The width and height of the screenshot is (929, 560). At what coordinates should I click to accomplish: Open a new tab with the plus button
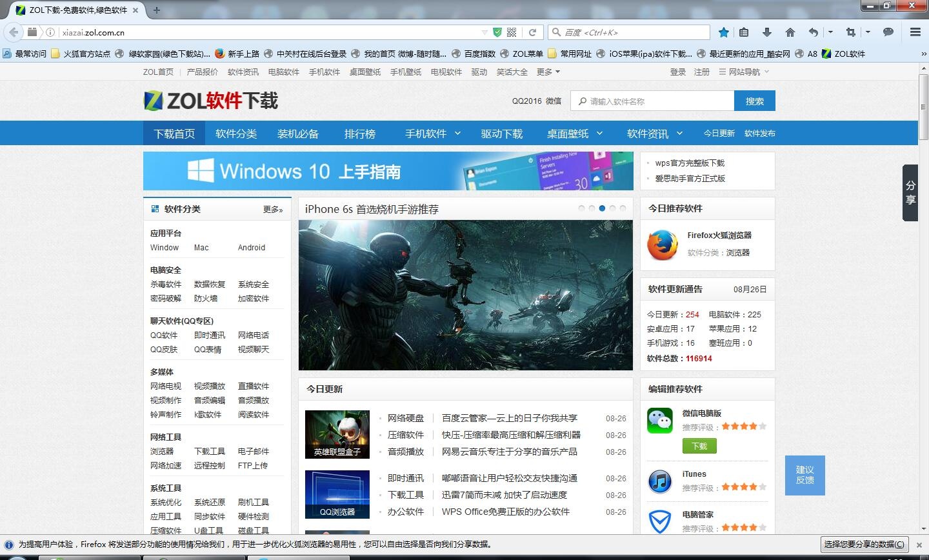[x=157, y=10]
